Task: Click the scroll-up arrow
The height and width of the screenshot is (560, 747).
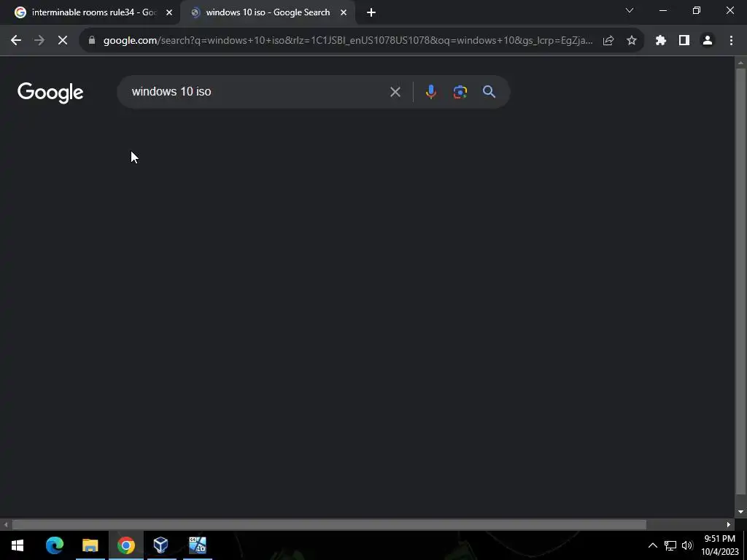Action: tap(740, 63)
